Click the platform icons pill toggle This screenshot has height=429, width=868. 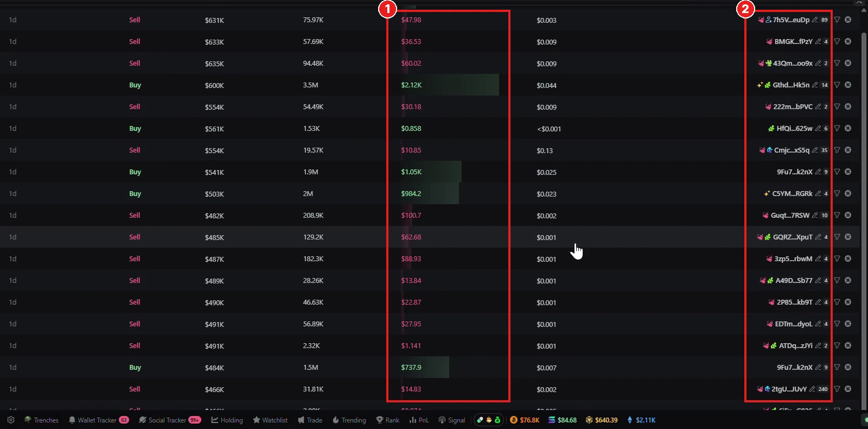[489, 420]
